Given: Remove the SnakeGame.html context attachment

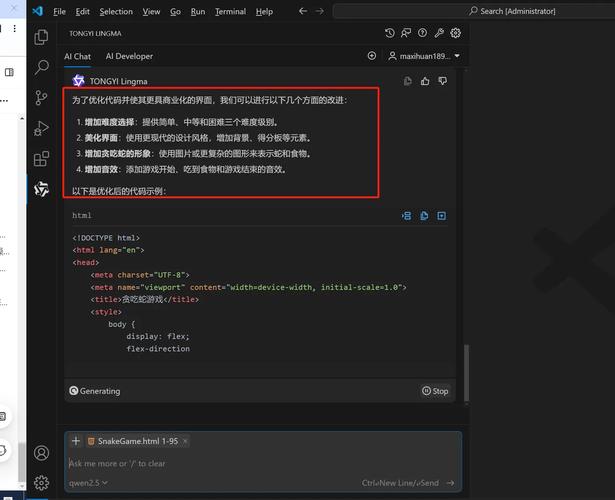Looking at the screenshot, I should pyautogui.click(x=185, y=441).
